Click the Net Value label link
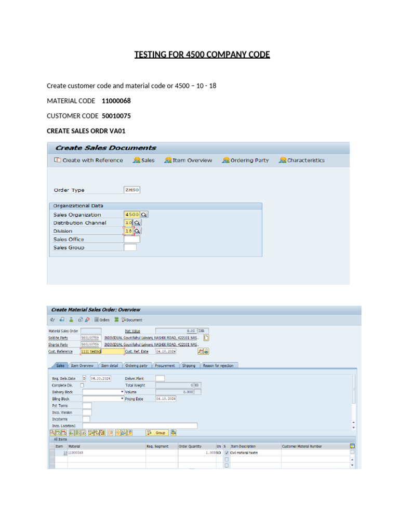This screenshot has width=399, height=532. pos(132,331)
